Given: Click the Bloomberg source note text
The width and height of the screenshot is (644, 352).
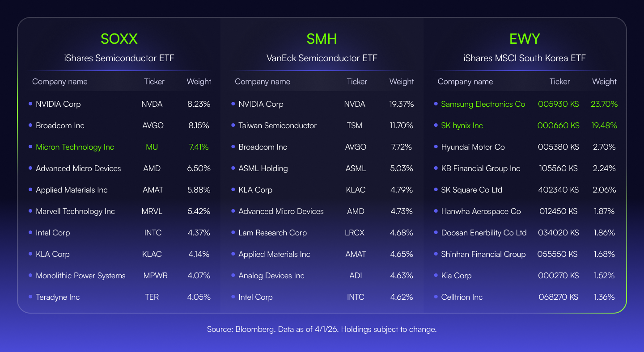Looking at the screenshot, I should click(322, 330).
